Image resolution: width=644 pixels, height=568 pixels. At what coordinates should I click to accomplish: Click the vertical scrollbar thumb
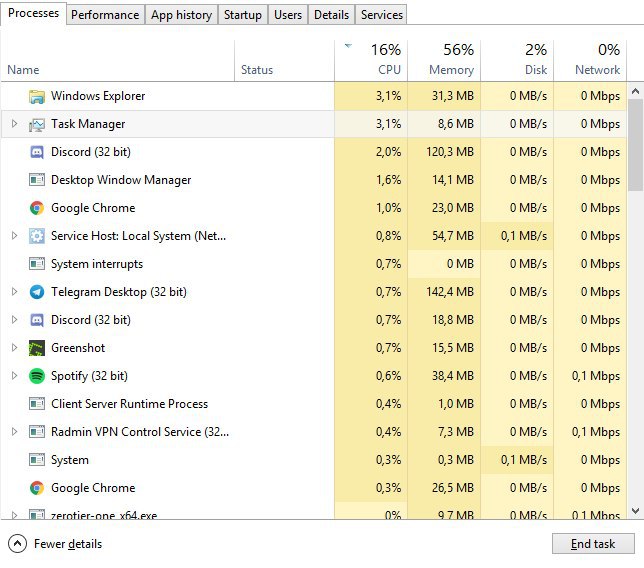[x=635, y=145]
